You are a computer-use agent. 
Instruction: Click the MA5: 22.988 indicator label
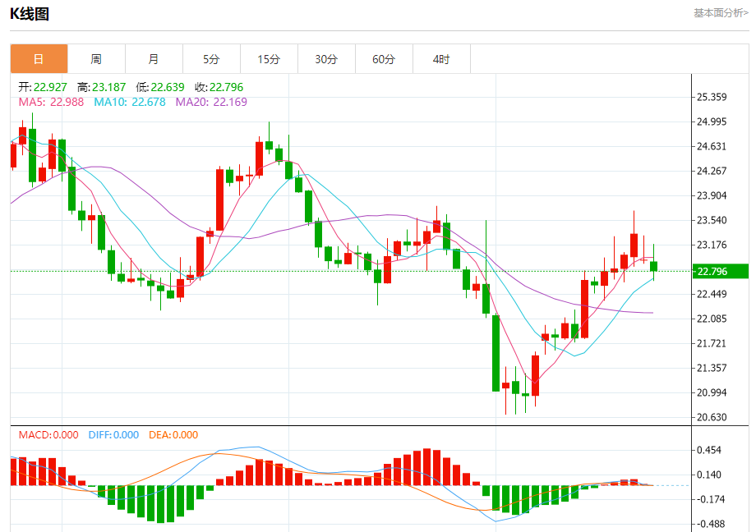click(x=52, y=102)
